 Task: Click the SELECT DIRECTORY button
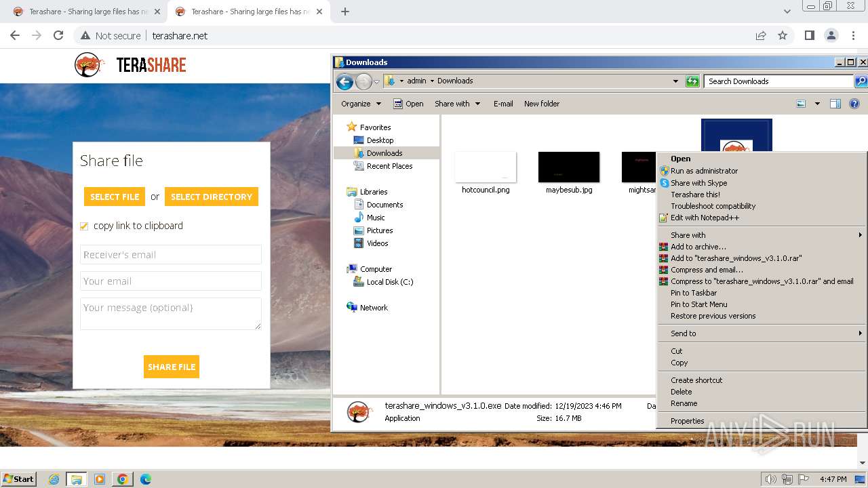[x=212, y=197]
